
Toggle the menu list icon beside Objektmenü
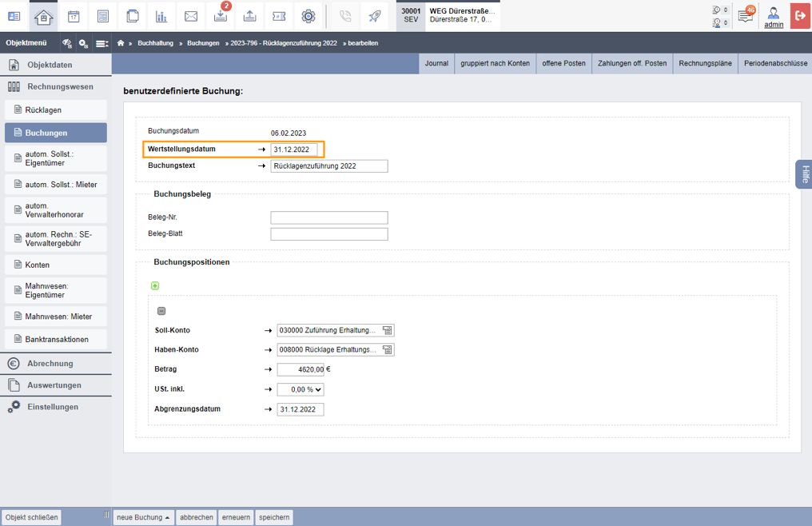point(102,43)
